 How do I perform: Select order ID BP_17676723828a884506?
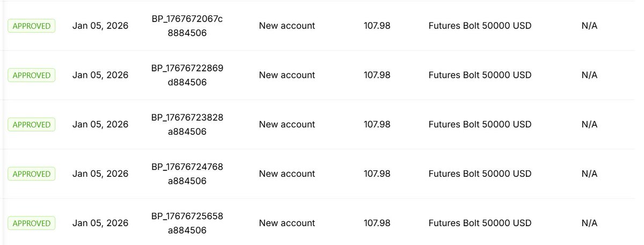coord(187,125)
